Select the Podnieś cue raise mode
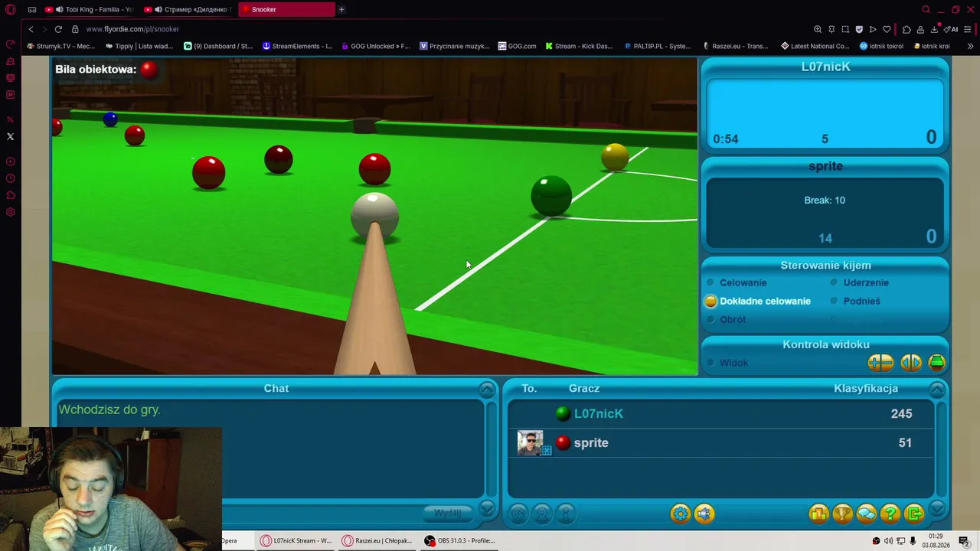Image resolution: width=980 pixels, height=551 pixels. pos(855,301)
